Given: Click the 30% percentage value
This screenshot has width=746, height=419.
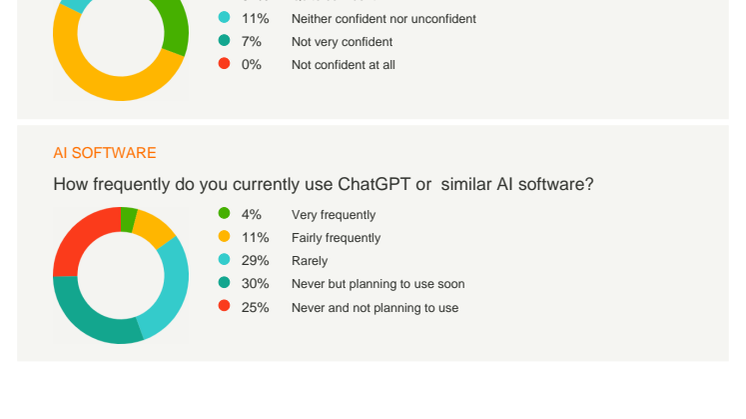Looking at the screenshot, I should 255,284.
